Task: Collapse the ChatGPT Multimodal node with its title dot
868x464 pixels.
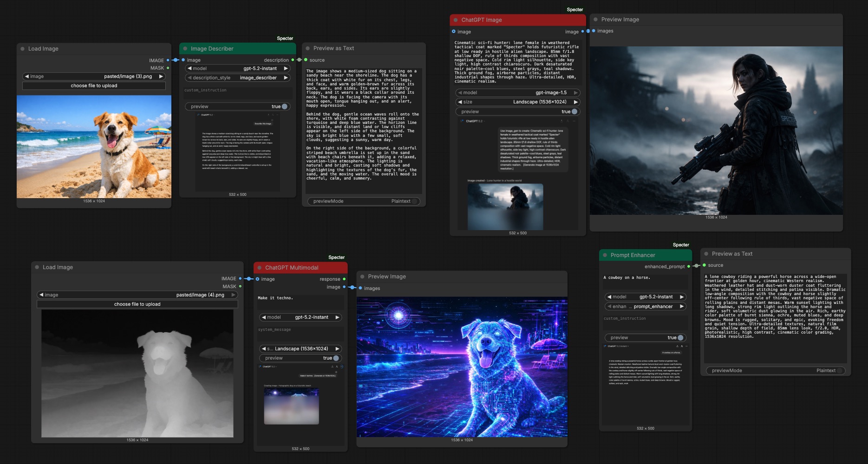Action: tap(260, 268)
